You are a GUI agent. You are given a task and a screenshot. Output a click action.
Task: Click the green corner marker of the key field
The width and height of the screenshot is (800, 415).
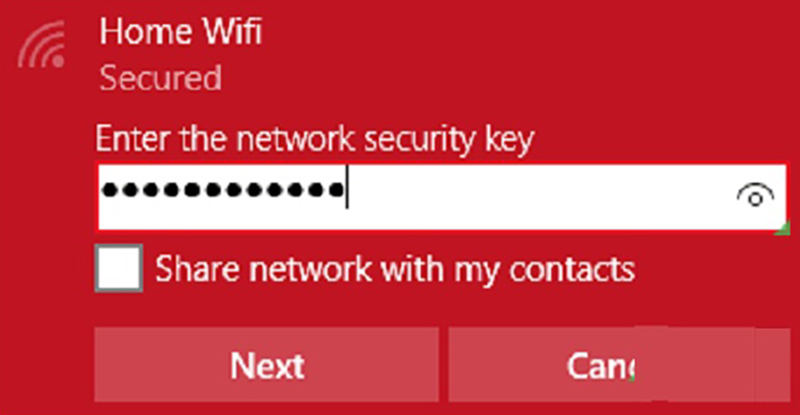(x=783, y=228)
